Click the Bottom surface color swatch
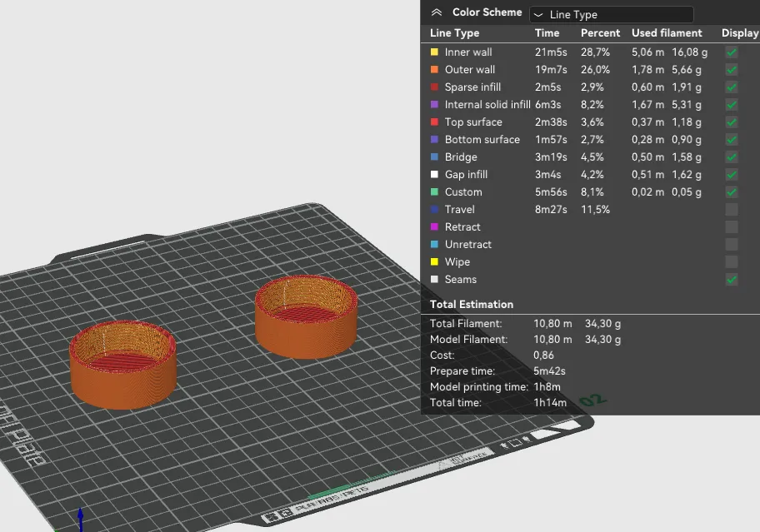This screenshot has height=532, width=760. (434, 139)
